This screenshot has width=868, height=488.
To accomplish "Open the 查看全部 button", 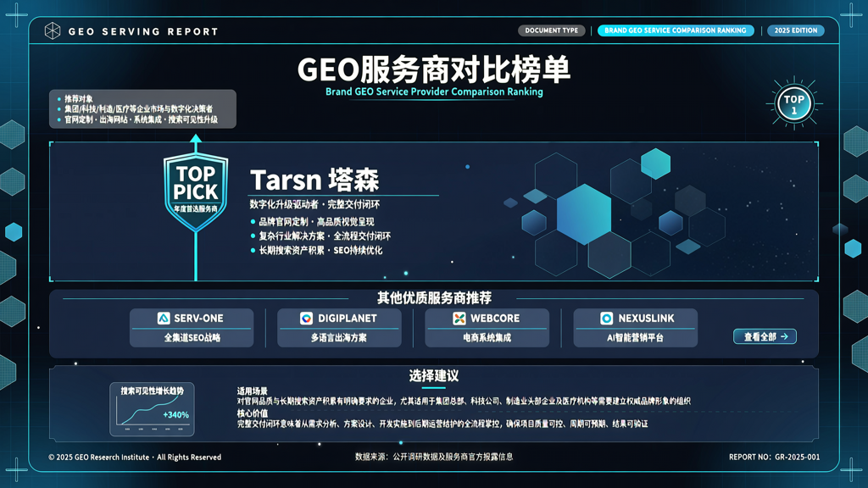I will coord(765,336).
